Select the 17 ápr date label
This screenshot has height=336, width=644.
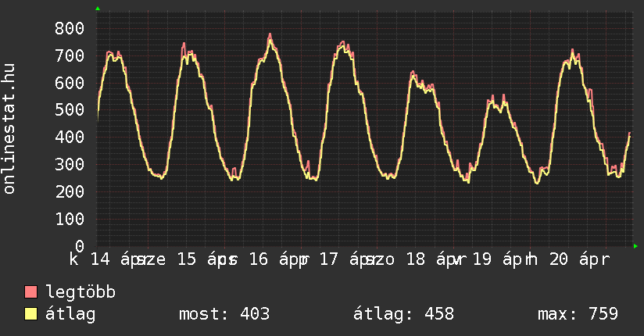(x=348, y=259)
